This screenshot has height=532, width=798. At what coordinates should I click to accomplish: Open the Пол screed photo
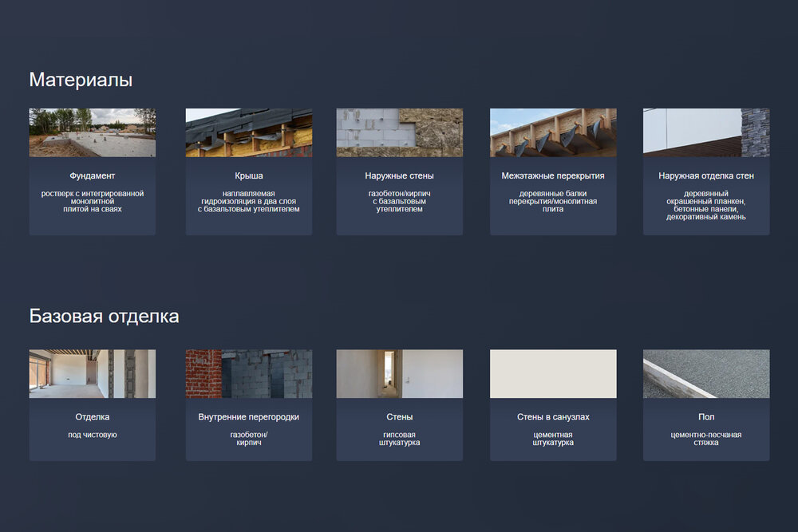tap(706, 373)
